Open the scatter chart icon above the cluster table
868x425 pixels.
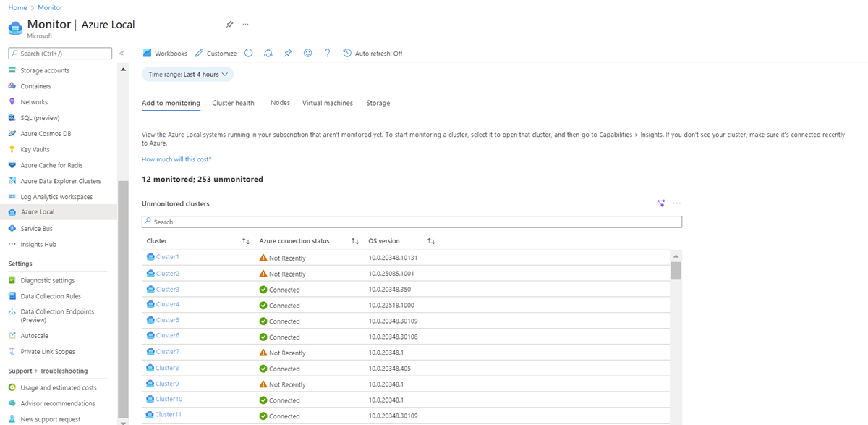(660, 203)
